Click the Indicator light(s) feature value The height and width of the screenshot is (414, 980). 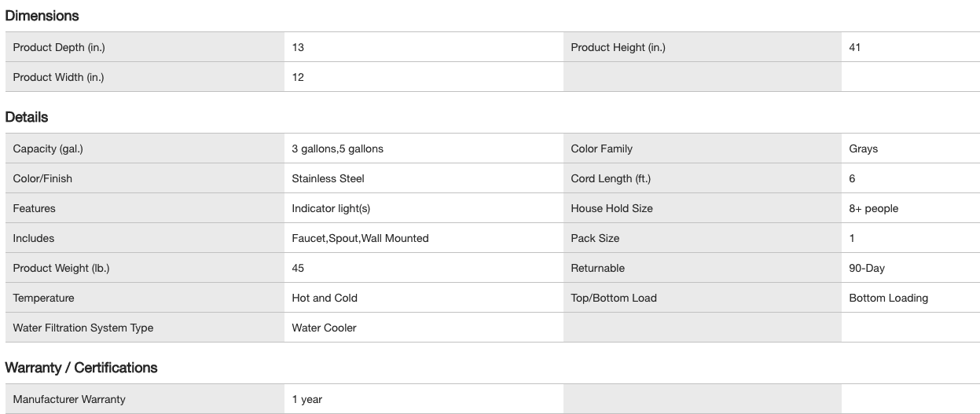click(x=331, y=208)
